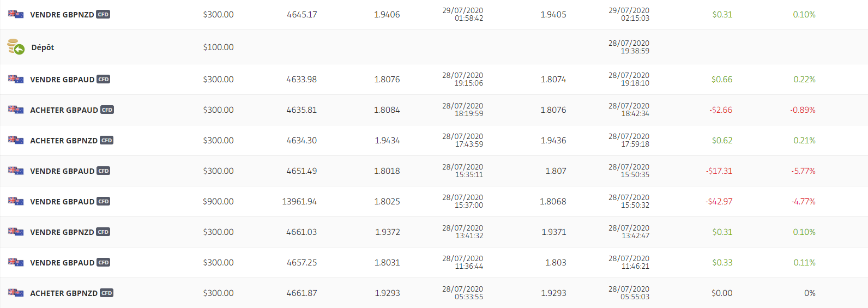Click the CFD badge of the 19:15:06 GBPAUD trade
This screenshot has width=868, height=308.
pyautogui.click(x=104, y=80)
